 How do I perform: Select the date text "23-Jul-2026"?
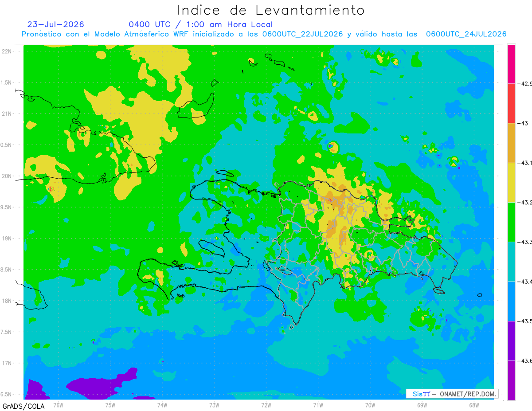tap(55, 24)
